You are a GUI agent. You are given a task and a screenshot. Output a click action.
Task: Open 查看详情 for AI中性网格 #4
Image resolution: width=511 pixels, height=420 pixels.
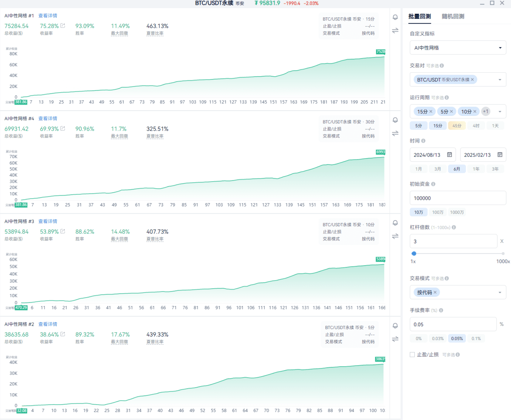48,118
